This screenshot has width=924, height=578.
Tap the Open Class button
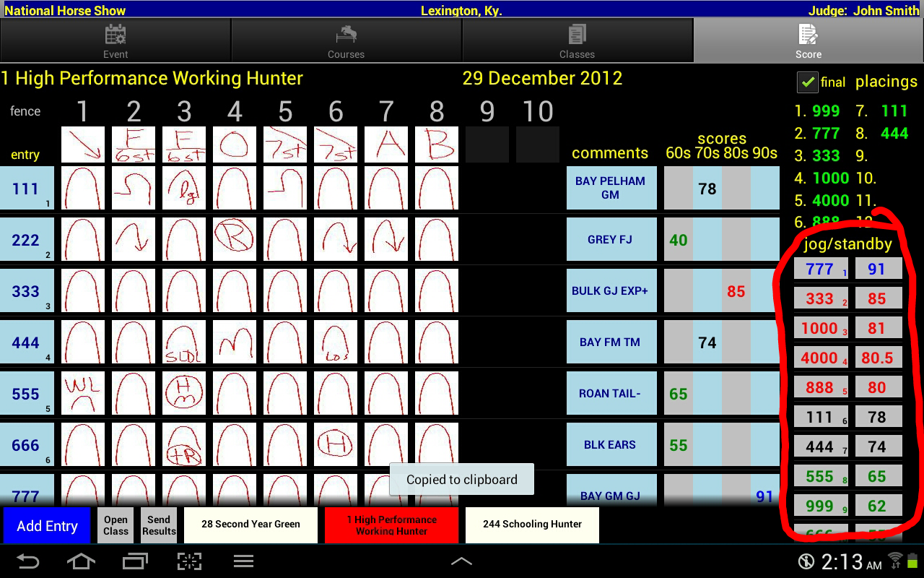tap(115, 525)
